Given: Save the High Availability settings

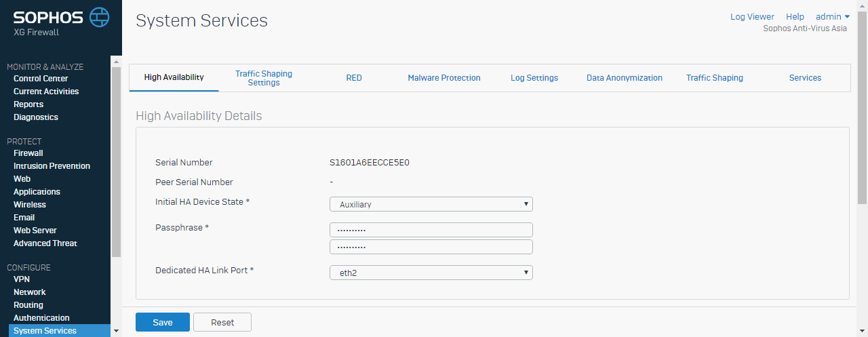Looking at the screenshot, I should 163,322.
